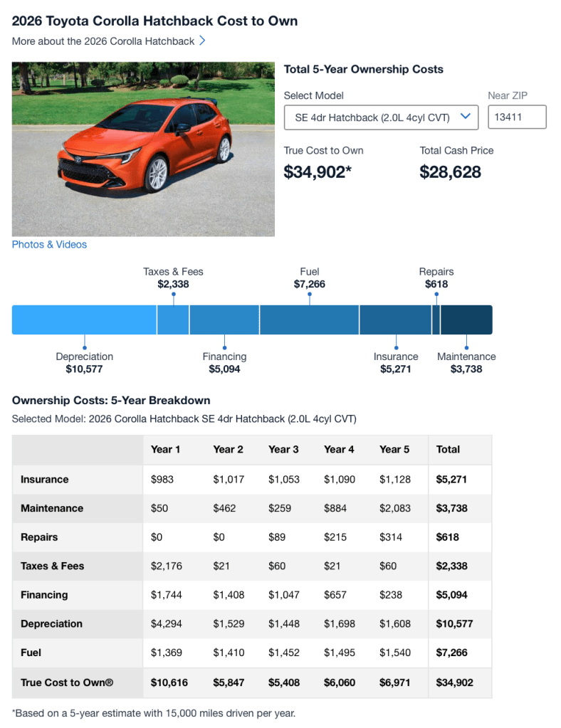This screenshot has height=728, width=561.
Task: Open the Select Model dropdown
Action: (x=381, y=117)
